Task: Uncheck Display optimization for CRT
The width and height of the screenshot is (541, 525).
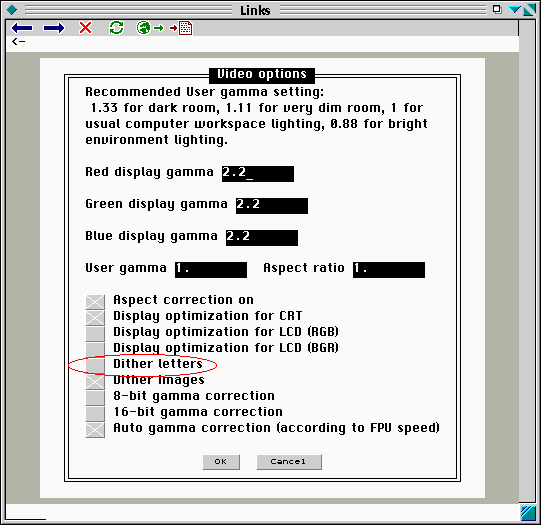Action: pos(95,318)
